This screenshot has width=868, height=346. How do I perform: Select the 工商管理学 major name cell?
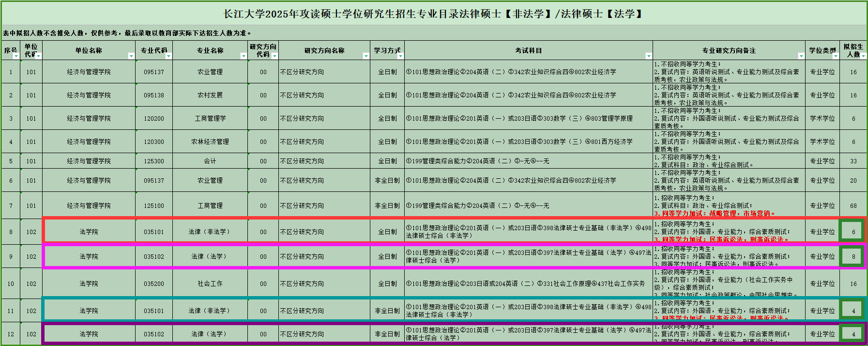(x=210, y=118)
